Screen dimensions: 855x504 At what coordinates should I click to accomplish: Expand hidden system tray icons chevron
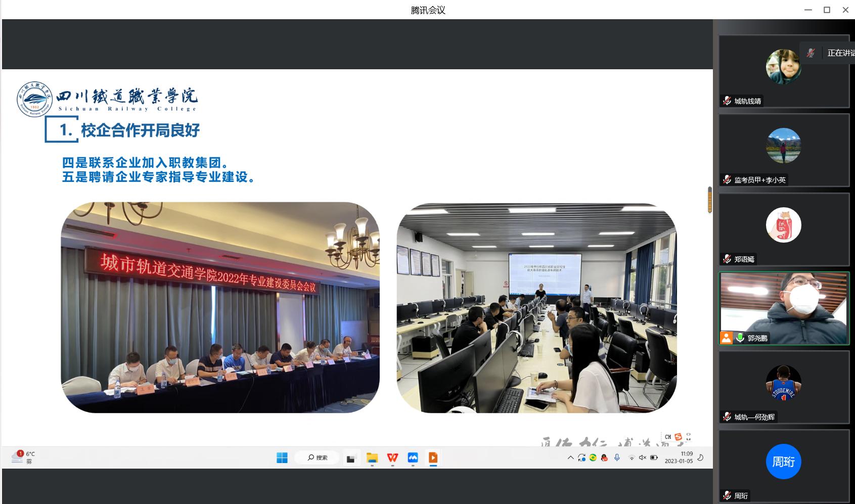tap(570, 458)
